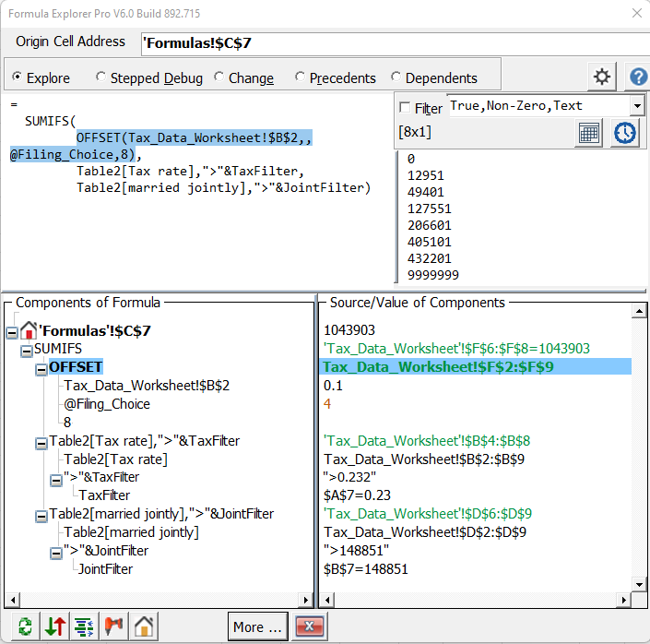The image size is (650, 644).
Task: Close the Formula Explorer Pro window
Action: click(x=637, y=13)
